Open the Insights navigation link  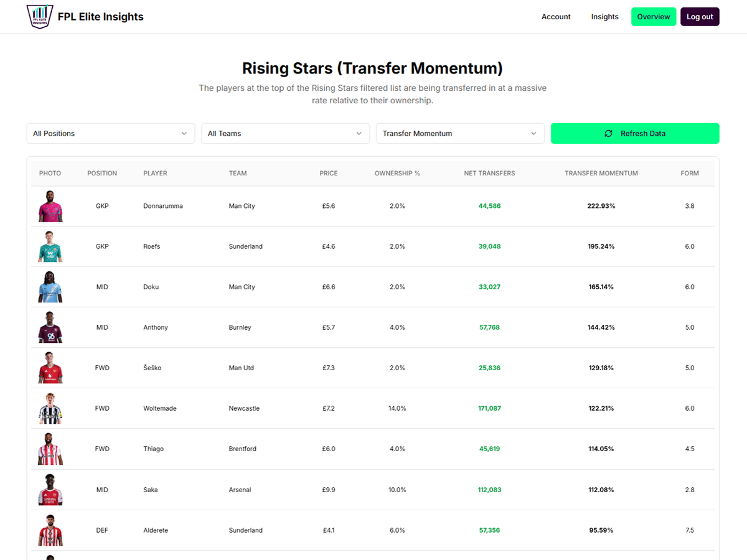pyautogui.click(x=604, y=17)
